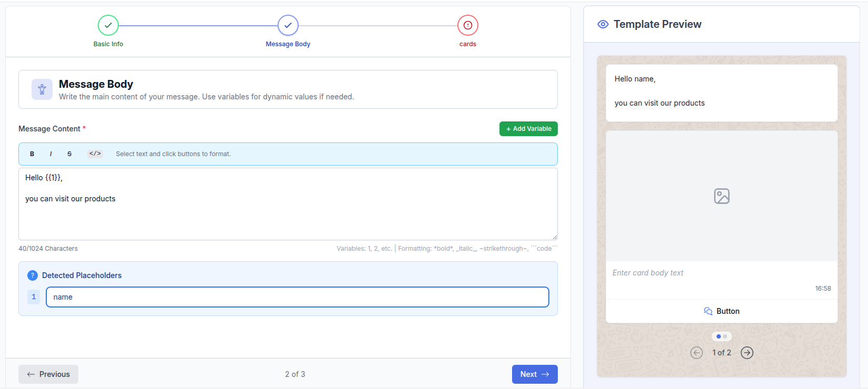Screen dimensions: 868x389
Task: Click the 'Message Content' label
Action: pyautogui.click(x=49, y=129)
